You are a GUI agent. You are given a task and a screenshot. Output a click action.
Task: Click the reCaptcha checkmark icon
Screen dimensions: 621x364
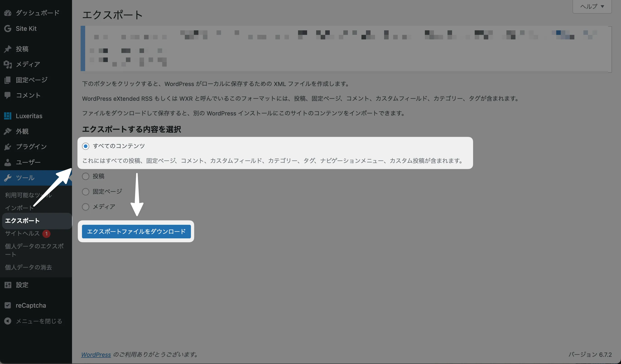point(8,305)
